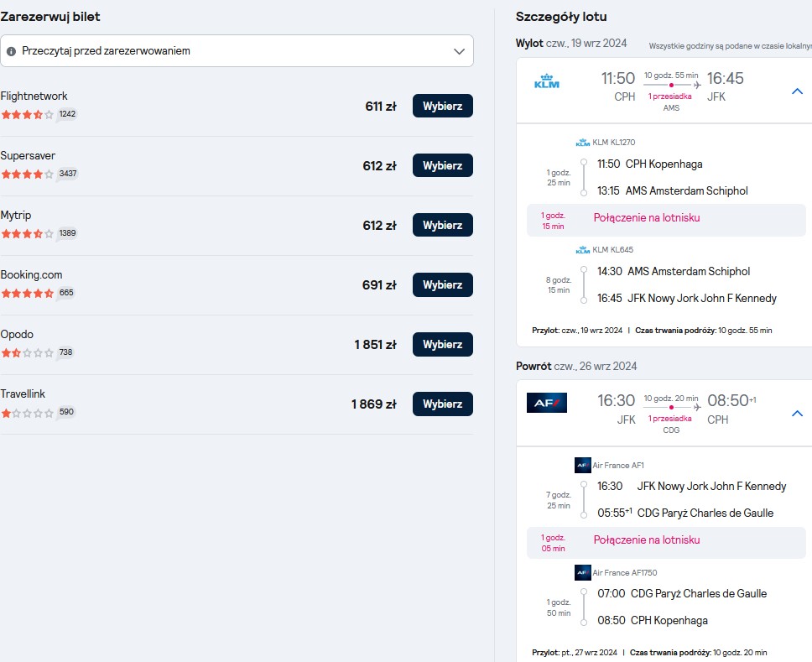Pick the Mytrip offer with Wybierz
812x662 pixels.
(443, 225)
